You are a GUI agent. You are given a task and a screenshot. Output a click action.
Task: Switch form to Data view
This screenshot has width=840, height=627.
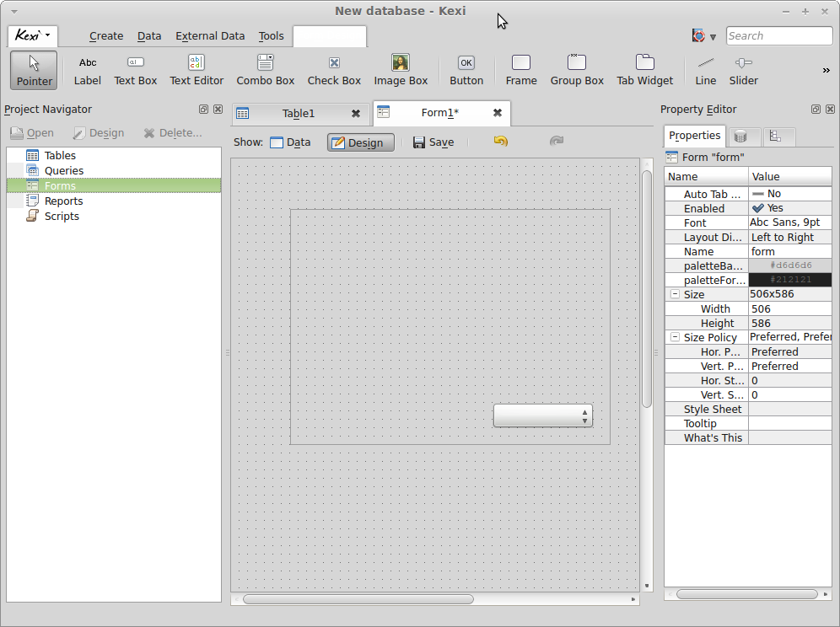pos(290,142)
